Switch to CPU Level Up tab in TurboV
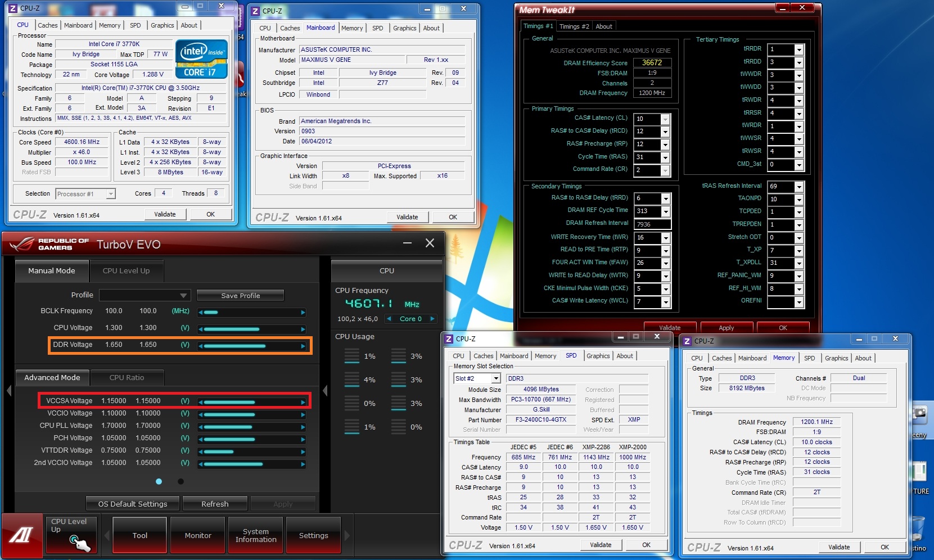 tap(126, 270)
